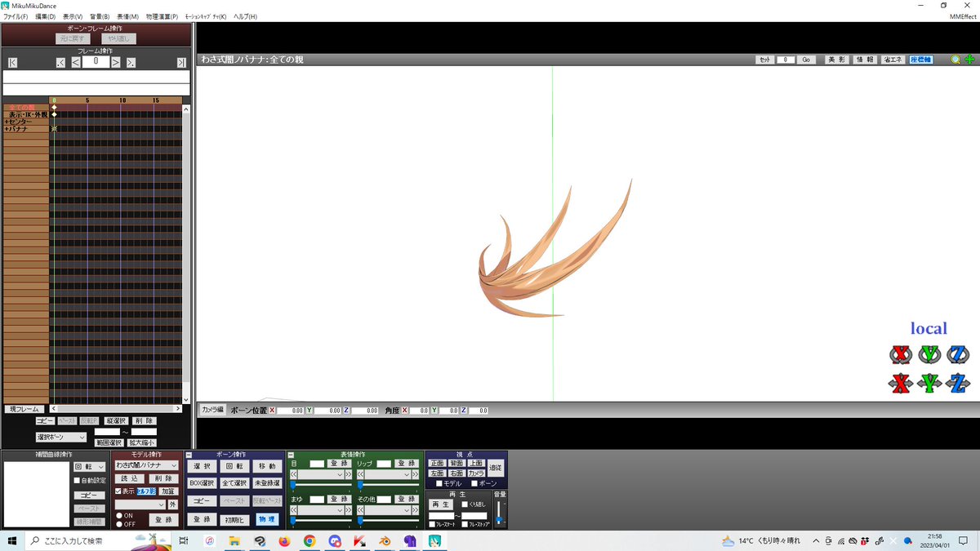980x551 pixels.
Task: Click the red X move axis icon
Action: point(901,383)
